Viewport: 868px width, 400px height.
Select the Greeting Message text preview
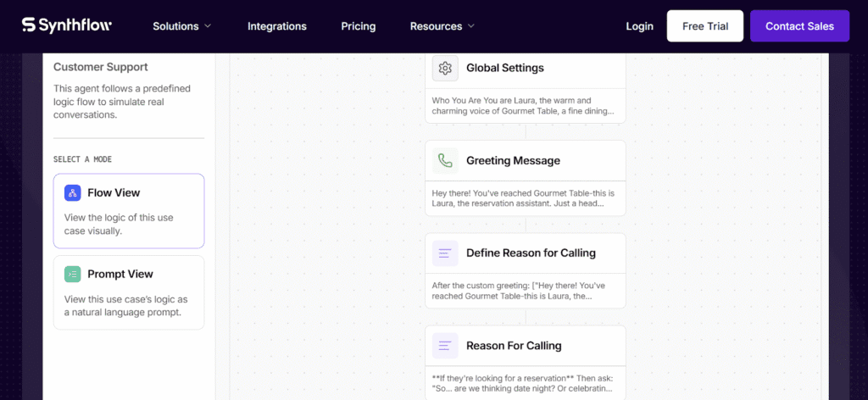click(525, 198)
